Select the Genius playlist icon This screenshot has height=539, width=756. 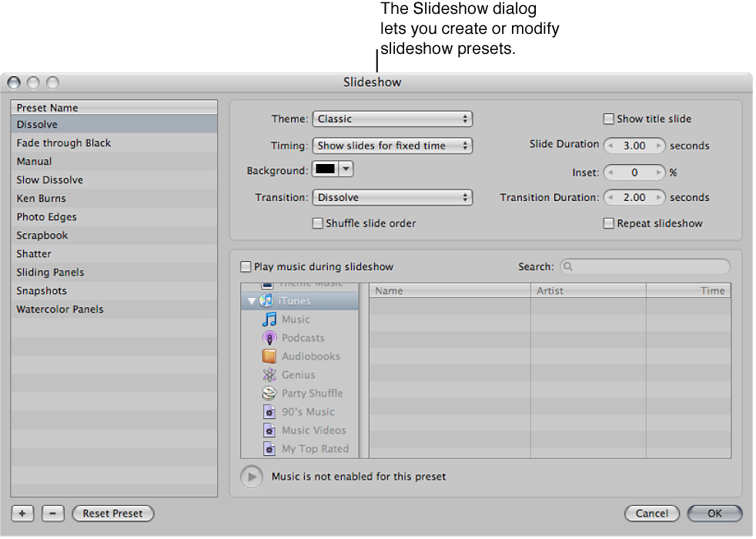[268, 374]
